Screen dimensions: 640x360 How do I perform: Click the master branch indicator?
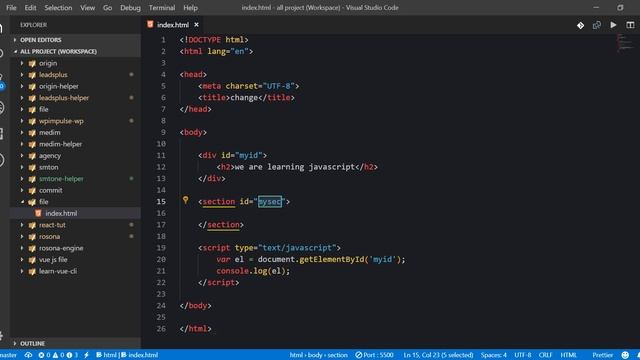[x=9, y=355]
